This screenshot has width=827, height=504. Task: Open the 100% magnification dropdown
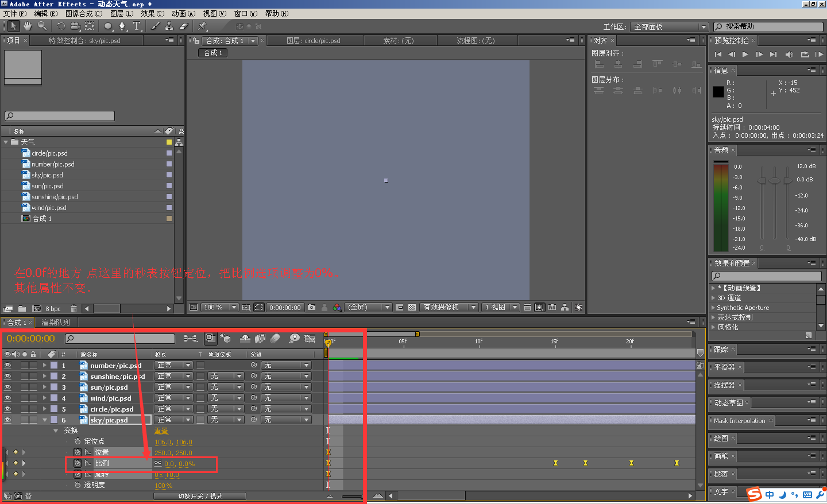click(x=219, y=308)
